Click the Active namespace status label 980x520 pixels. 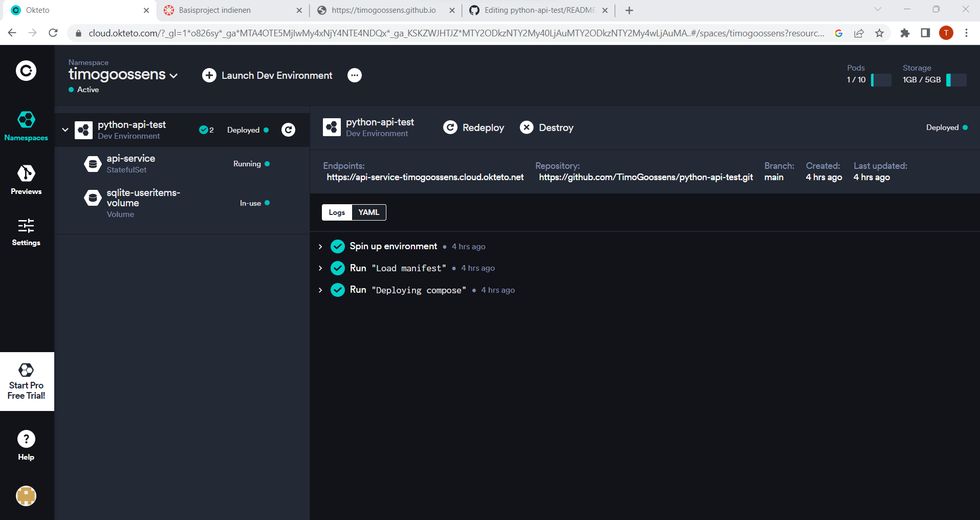click(84, 90)
